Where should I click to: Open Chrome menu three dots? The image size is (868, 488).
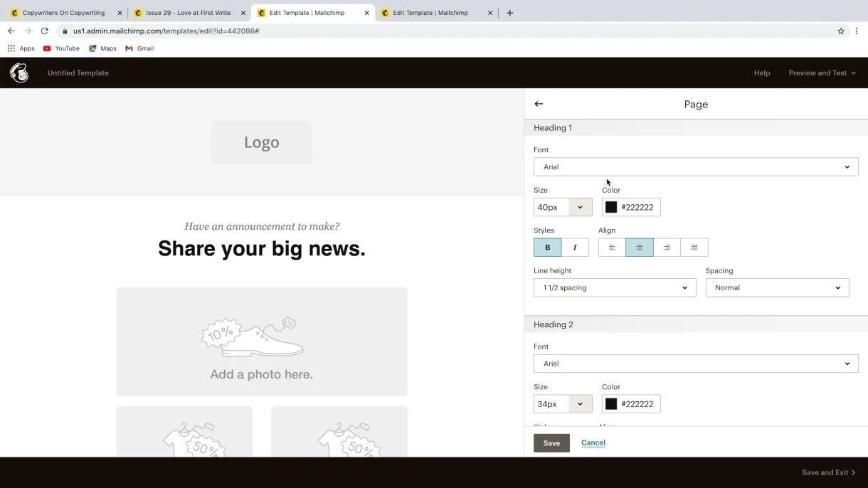857,31
